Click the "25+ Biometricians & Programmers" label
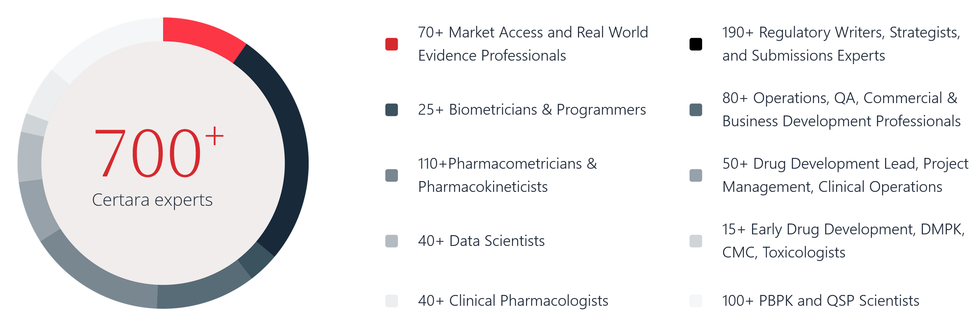 tap(532, 110)
